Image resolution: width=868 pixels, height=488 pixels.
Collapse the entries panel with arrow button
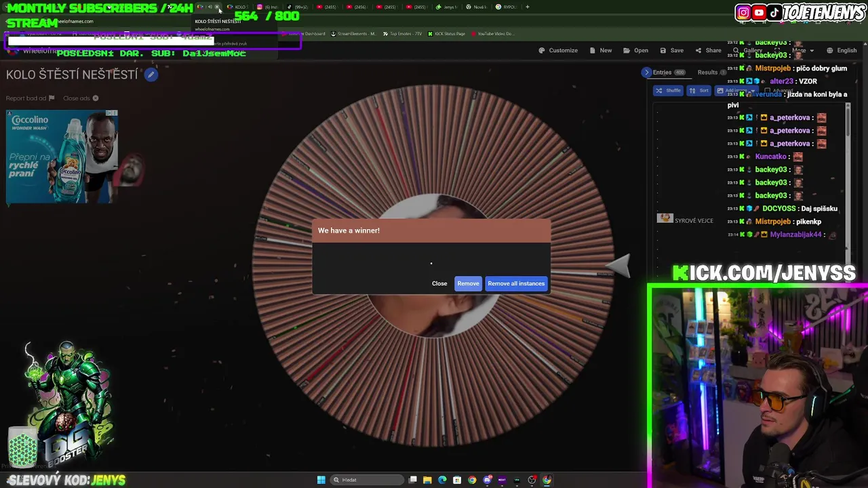pyautogui.click(x=646, y=72)
